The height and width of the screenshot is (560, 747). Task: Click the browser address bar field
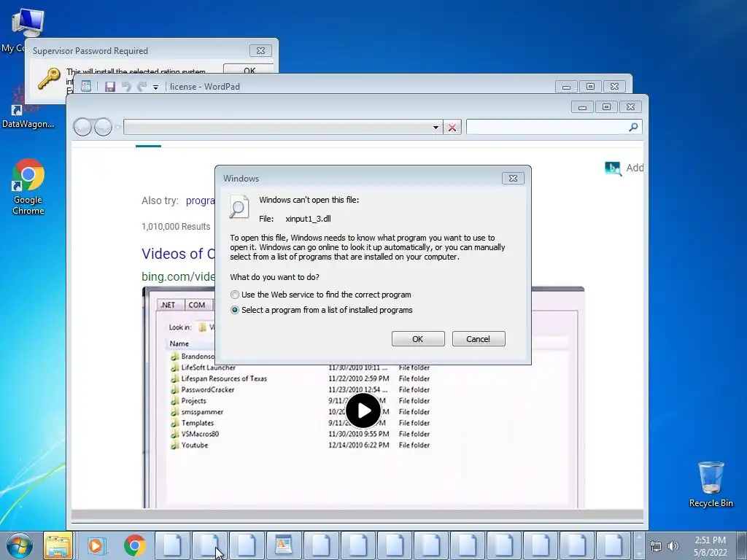[x=282, y=127]
